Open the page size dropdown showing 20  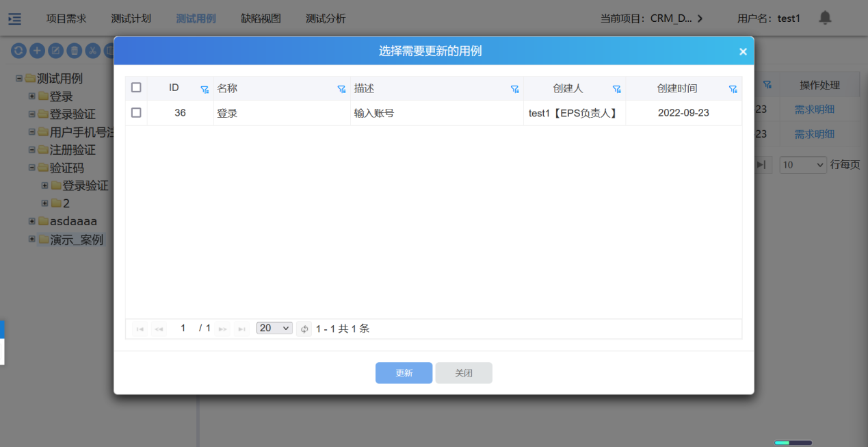[x=274, y=329]
